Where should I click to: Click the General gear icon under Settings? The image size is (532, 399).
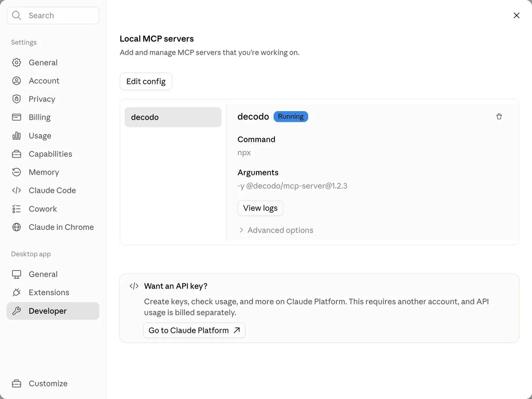coord(17,62)
